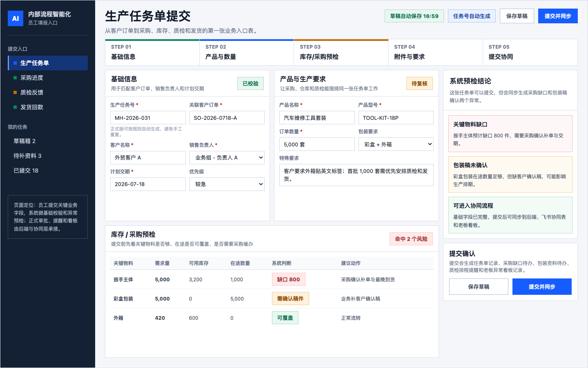Open 草稿箱 2 under 我的任务

(x=48, y=141)
